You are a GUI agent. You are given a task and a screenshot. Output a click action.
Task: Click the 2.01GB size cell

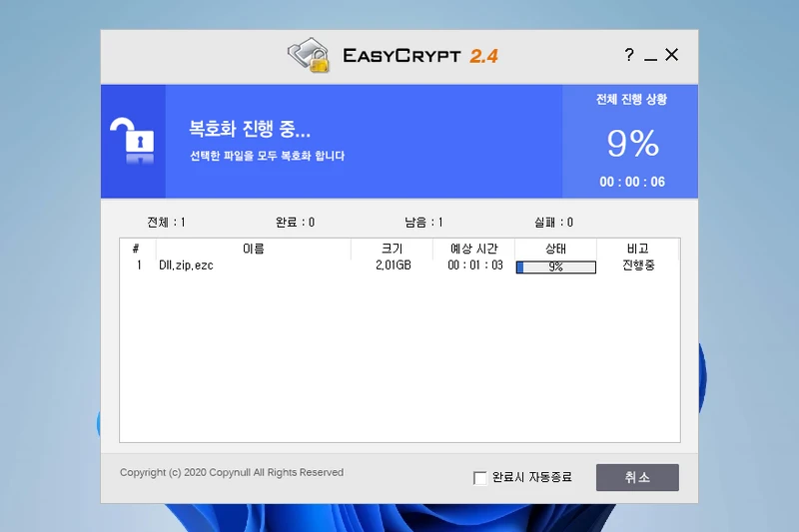(x=393, y=266)
